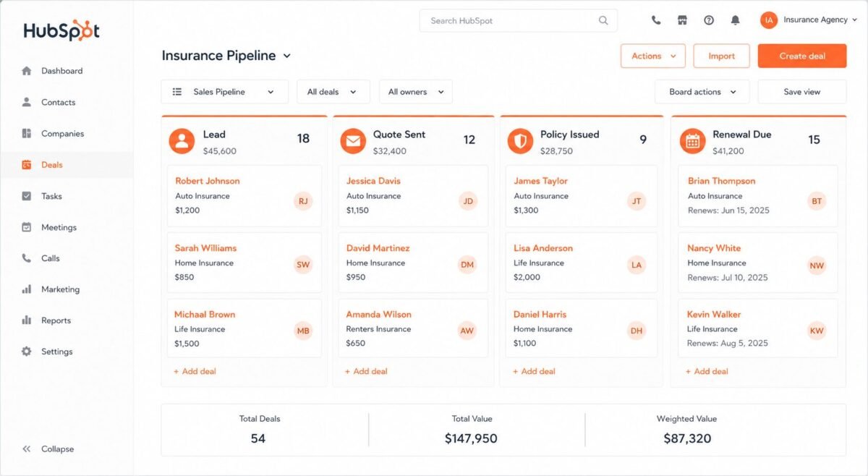Open the Board actions dropdown
Viewport: 868px width, 476px height.
tap(702, 92)
